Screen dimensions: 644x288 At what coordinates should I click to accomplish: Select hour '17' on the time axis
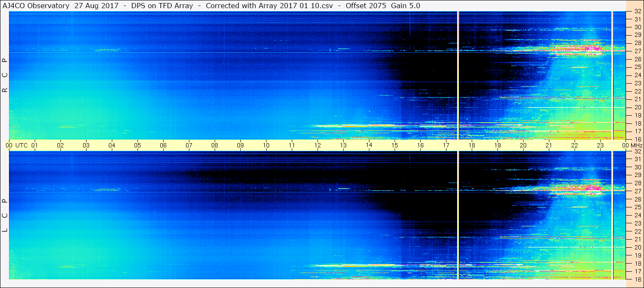point(446,145)
